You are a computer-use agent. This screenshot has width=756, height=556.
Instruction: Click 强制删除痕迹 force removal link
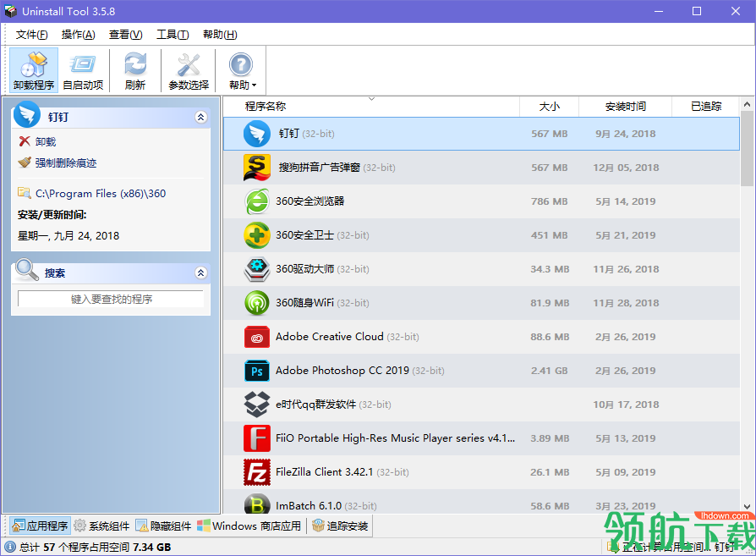point(66,162)
